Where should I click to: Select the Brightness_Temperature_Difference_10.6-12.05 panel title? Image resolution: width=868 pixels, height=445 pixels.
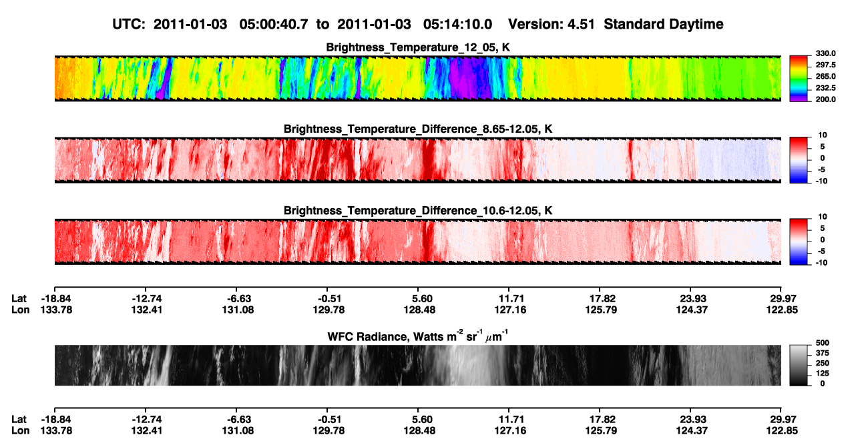417,210
